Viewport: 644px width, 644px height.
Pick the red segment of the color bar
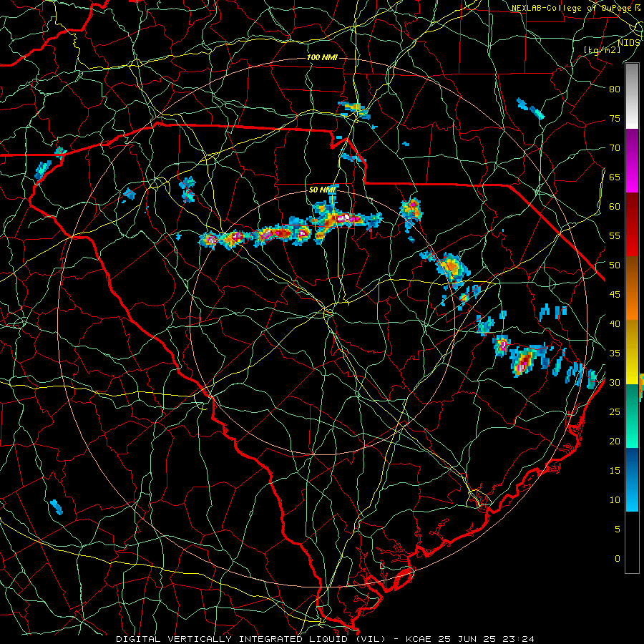pos(632,225)
